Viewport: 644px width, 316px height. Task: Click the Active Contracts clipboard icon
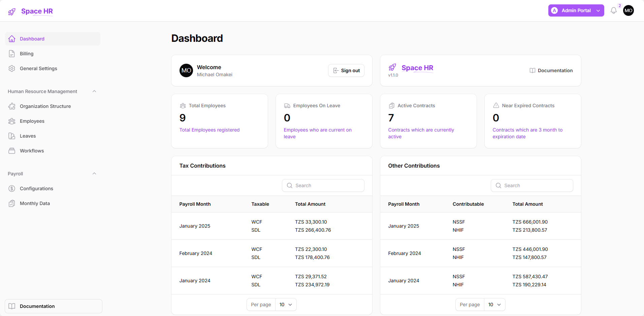pyautogui.click(x=392, y=106)
